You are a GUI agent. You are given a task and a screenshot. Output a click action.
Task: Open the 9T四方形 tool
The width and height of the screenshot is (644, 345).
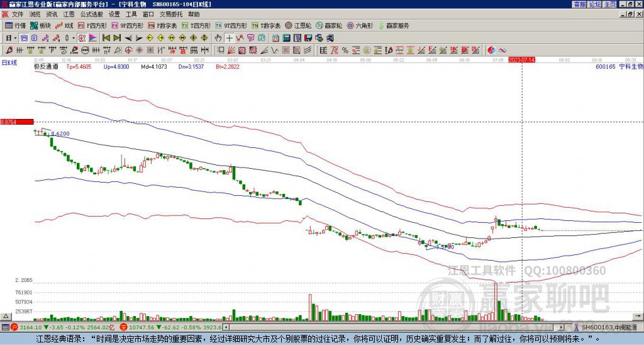231,25
